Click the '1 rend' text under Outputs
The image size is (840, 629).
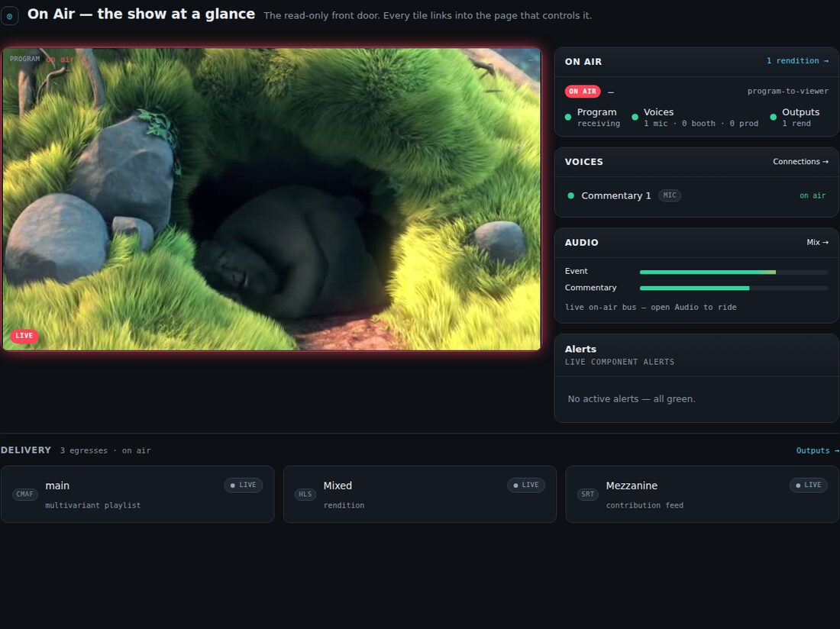click(796, 124)
